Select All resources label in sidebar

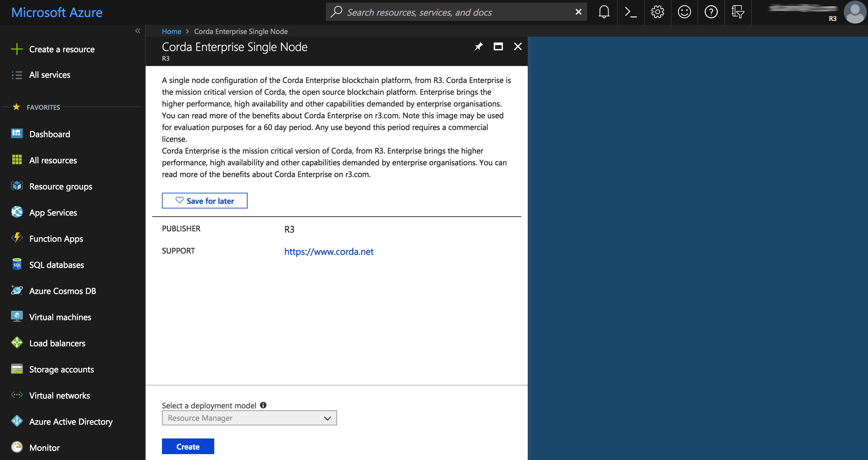tap(53, 160)
